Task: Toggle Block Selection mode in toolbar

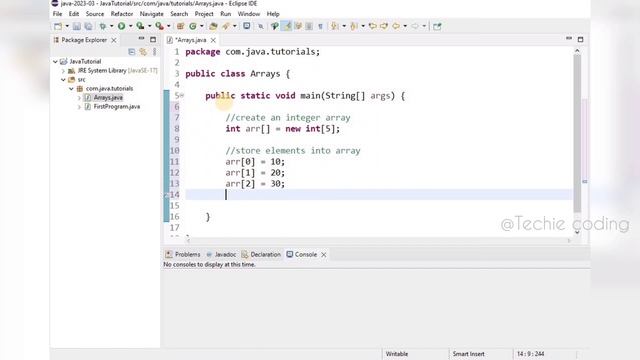Action: 309,26
